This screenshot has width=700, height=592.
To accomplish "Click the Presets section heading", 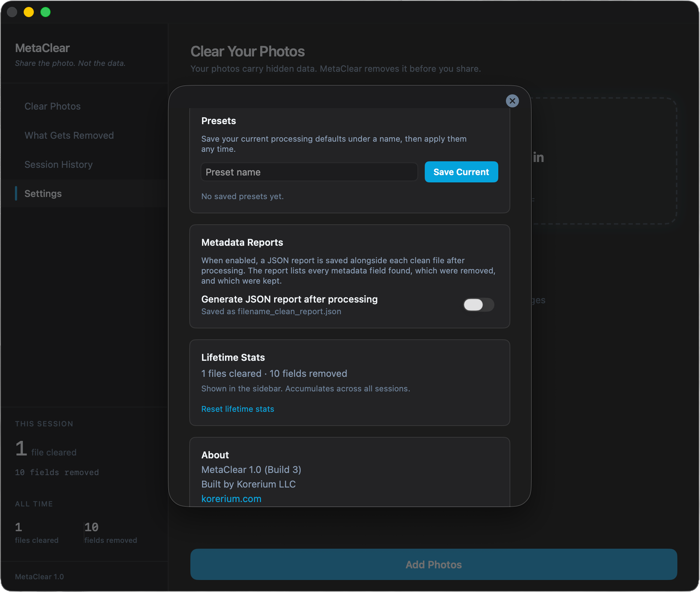I will pos(218,121).
